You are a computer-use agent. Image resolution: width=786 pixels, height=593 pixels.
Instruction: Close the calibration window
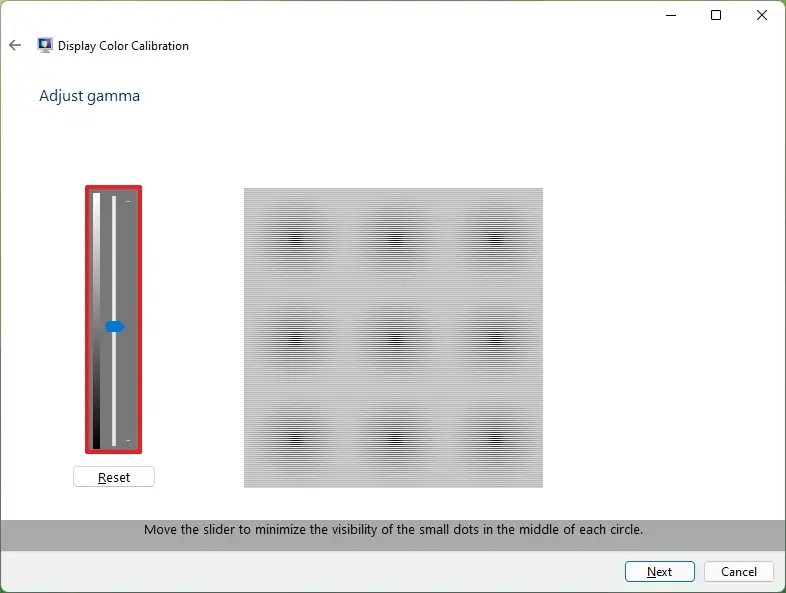(762, 16)
